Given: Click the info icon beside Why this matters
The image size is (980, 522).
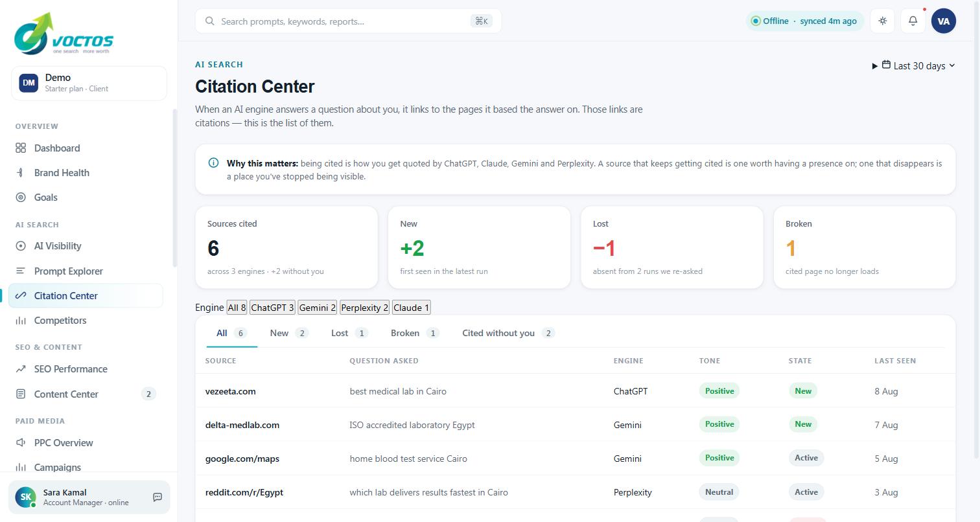Looking at the screenshot, I should 213,163.
